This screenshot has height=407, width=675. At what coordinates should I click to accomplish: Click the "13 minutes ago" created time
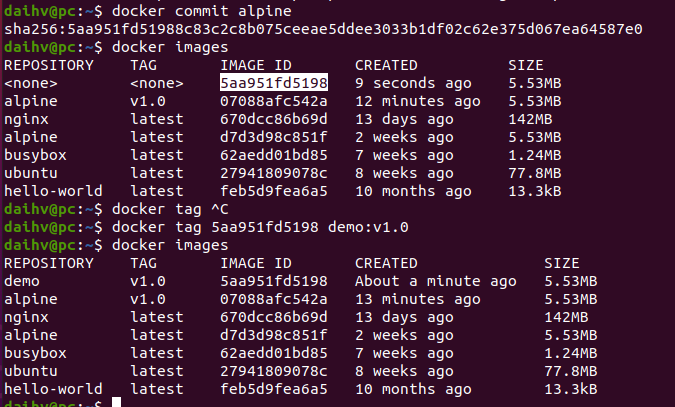point(417,298)
